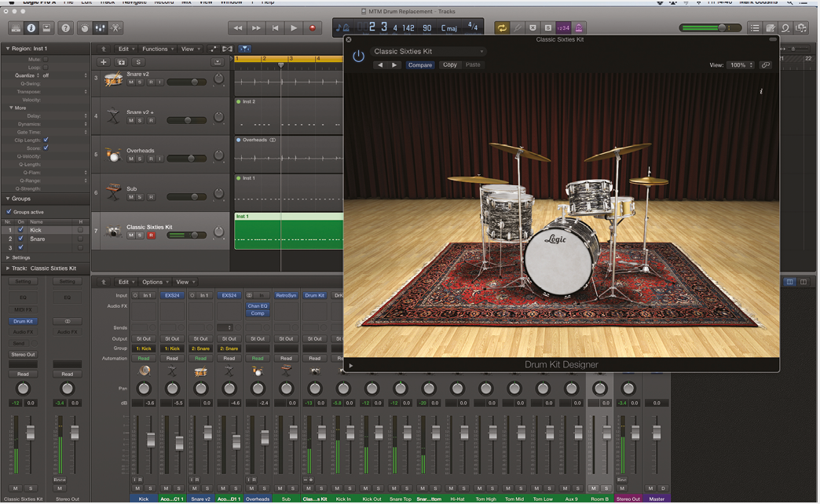Toggle the Count-in 1234 icon
The width and height of the screenshot is (820, 504).
562,27
